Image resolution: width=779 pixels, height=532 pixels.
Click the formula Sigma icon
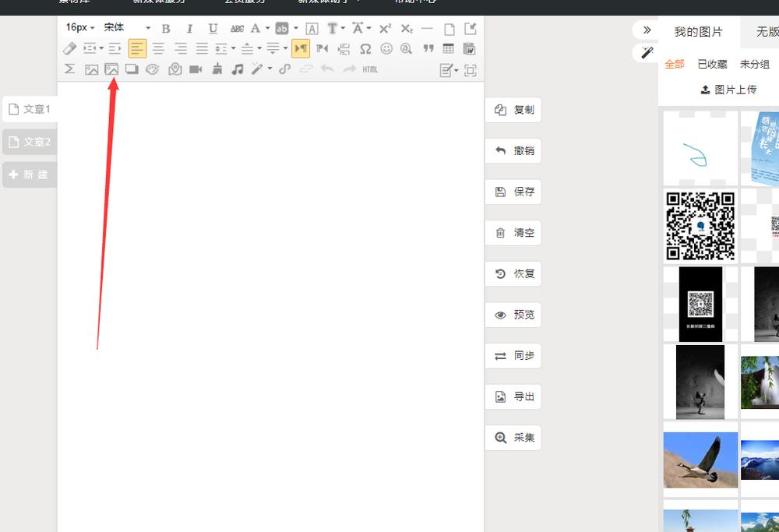69,69
